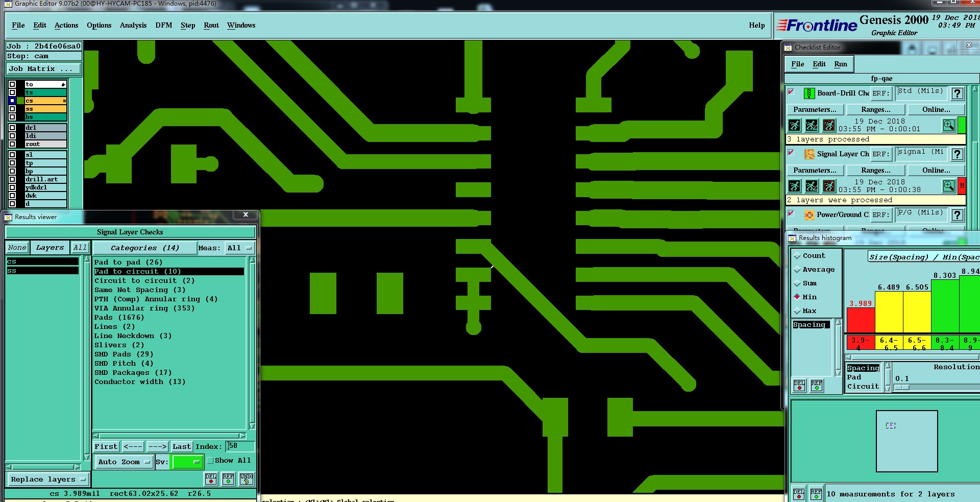Click the Power/Ground Checks orange icon
This screenshot has width=980, height=502.
[809, 215]
